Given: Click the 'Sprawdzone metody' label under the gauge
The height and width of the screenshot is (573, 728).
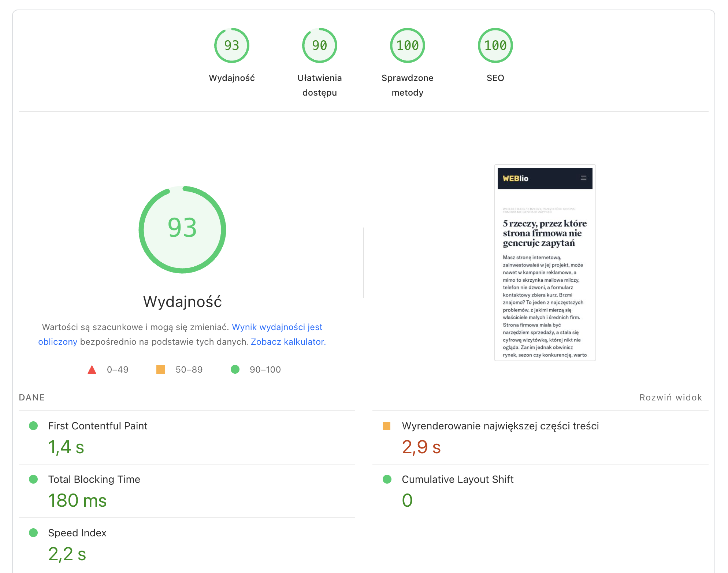Looking at the screenshot, I should (407, 85).
